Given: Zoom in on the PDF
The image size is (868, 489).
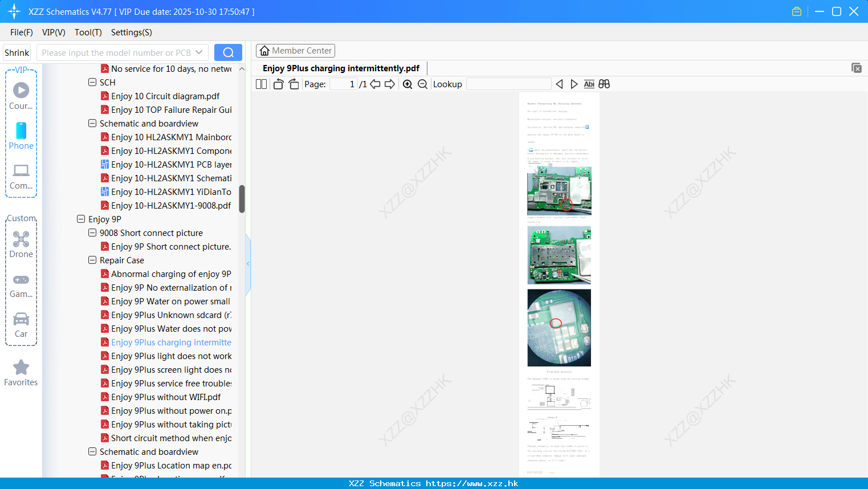Looking at the screenshot, I should (x=407, y=84).
